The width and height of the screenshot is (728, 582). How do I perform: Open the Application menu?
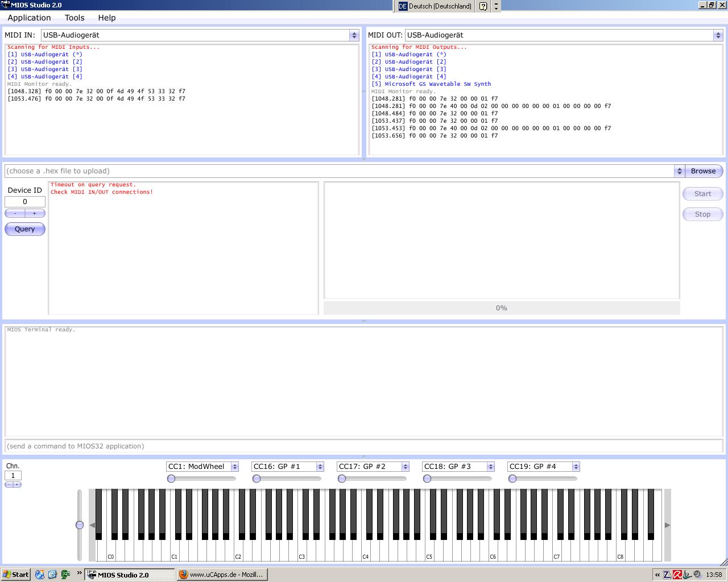click(29, 18)
